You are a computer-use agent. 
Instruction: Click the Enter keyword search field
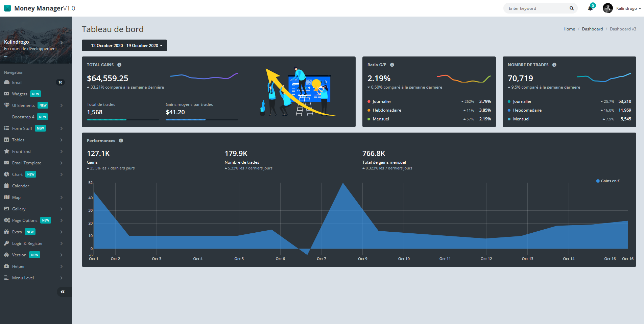538,8
